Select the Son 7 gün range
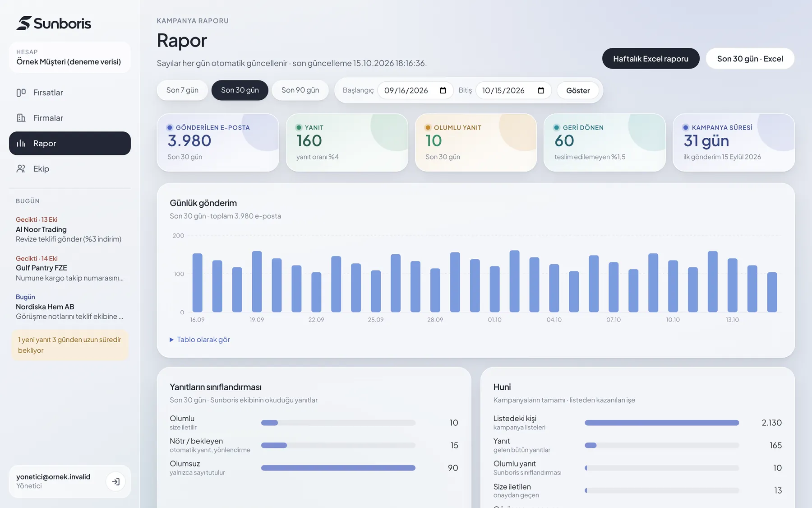 (x=182, y=90)
